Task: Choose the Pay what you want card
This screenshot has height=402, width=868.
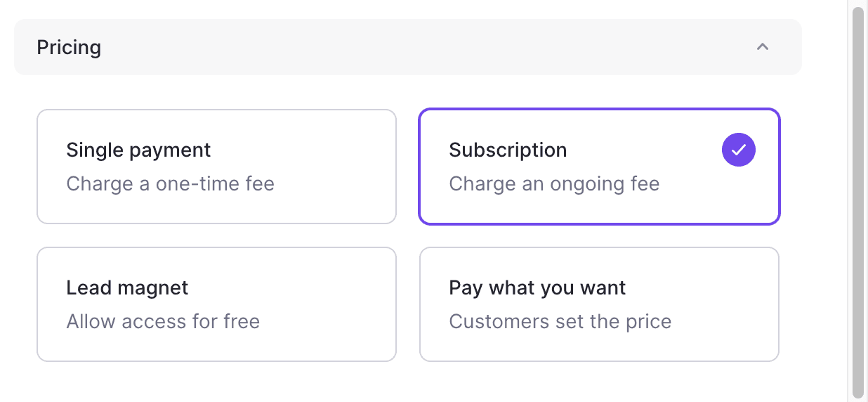Action: [599, 304]
